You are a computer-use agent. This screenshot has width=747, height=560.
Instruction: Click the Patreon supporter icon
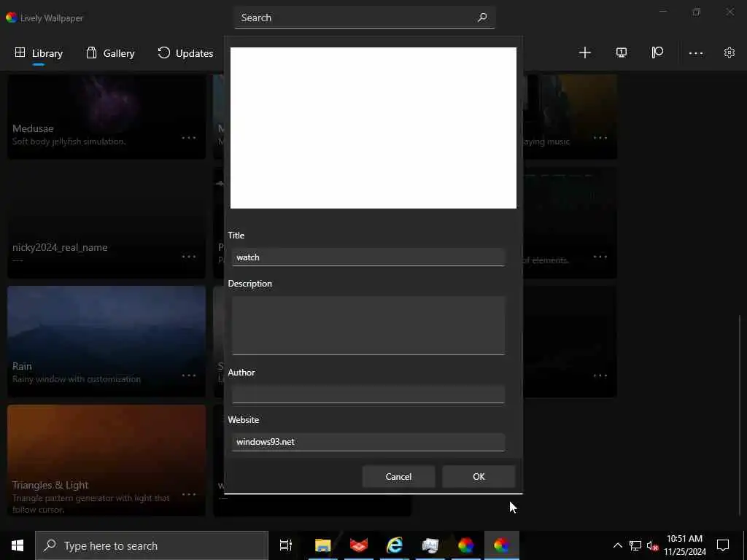657,52
